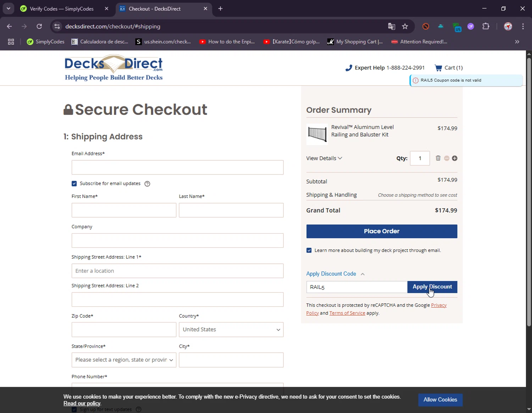532x413 pixels.
Task: Open the purple round extension icon
Action: 471,26
